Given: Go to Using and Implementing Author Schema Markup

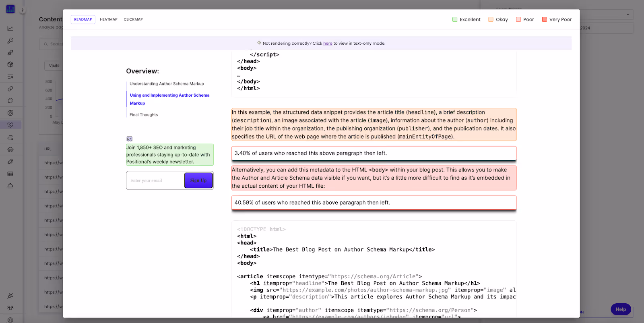Looking at the screenshot, I should (x=169, y=99).
